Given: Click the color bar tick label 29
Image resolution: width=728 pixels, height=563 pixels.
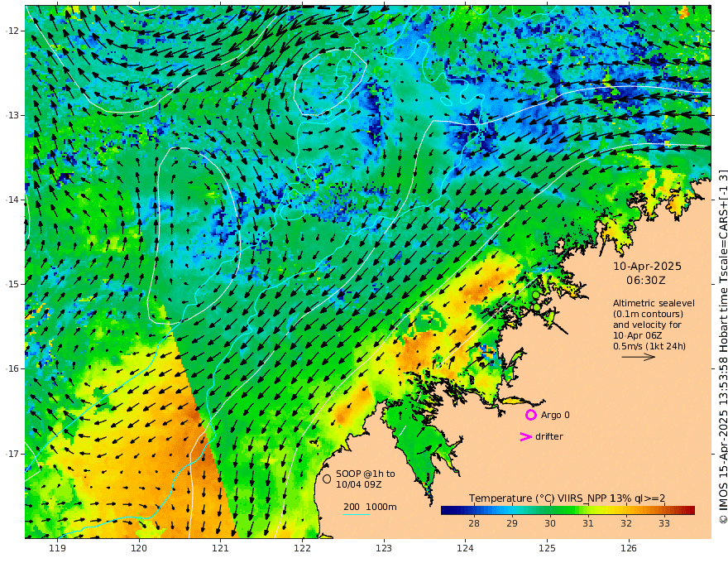Looking at the screenshot, I should click(x=511, y=523).
